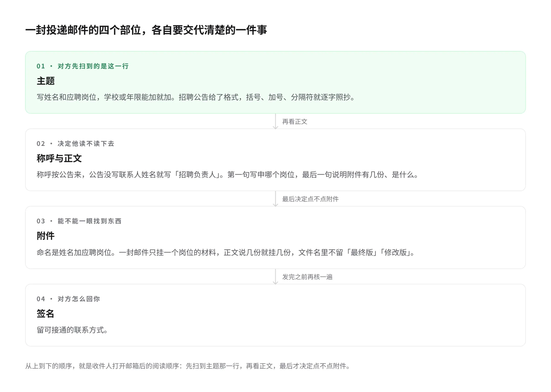Select the 01 label 对方先扫到的是这一行
This screenshot has width=551, height=392.
pos(83,66)
